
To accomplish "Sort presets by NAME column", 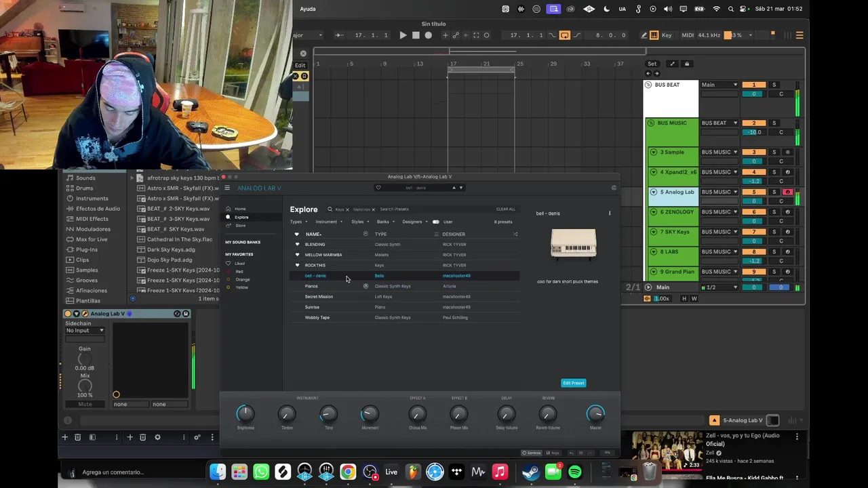I will [x=313, y=235].
